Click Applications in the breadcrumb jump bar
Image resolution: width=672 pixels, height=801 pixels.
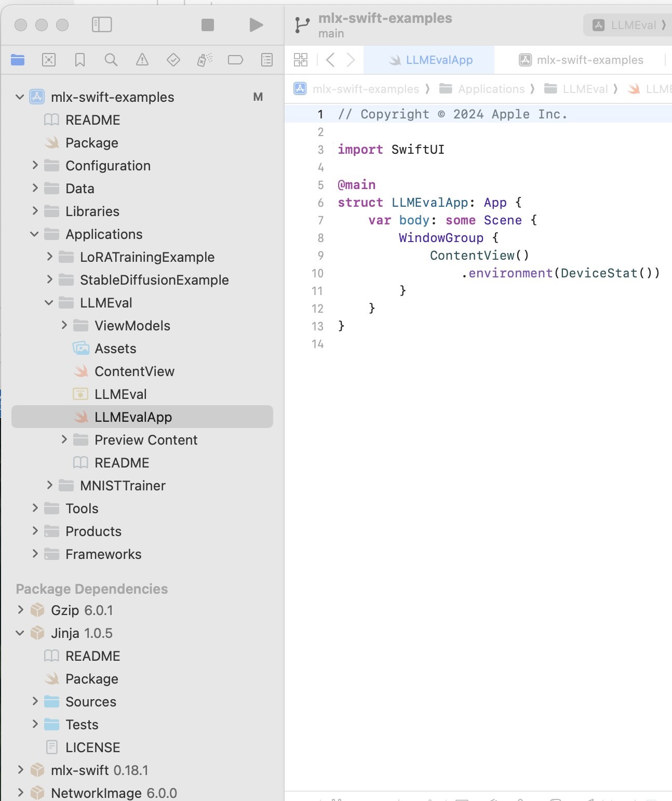pyautogui.click(x=491, y=89)
